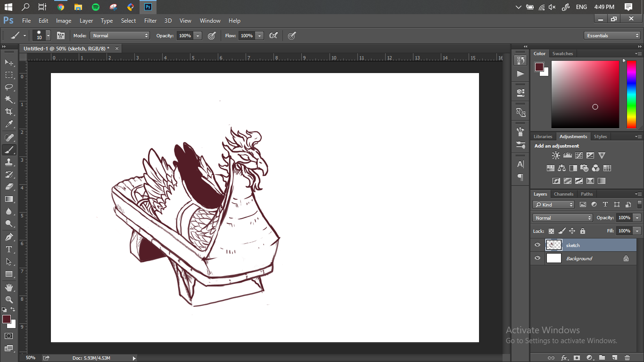Select the Lasso tool
Screen dimensions: 644x362
click(9, 87)
